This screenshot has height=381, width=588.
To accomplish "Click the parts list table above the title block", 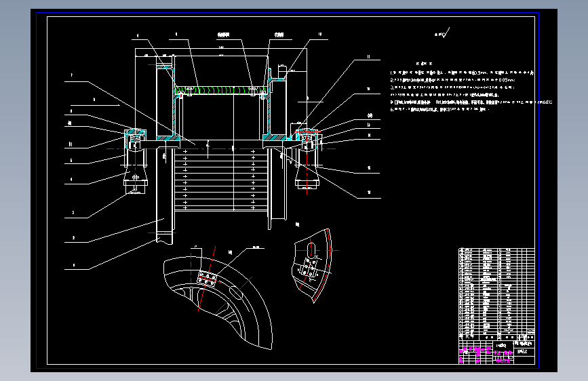I will pyautogui.click(x=496, y=294).
